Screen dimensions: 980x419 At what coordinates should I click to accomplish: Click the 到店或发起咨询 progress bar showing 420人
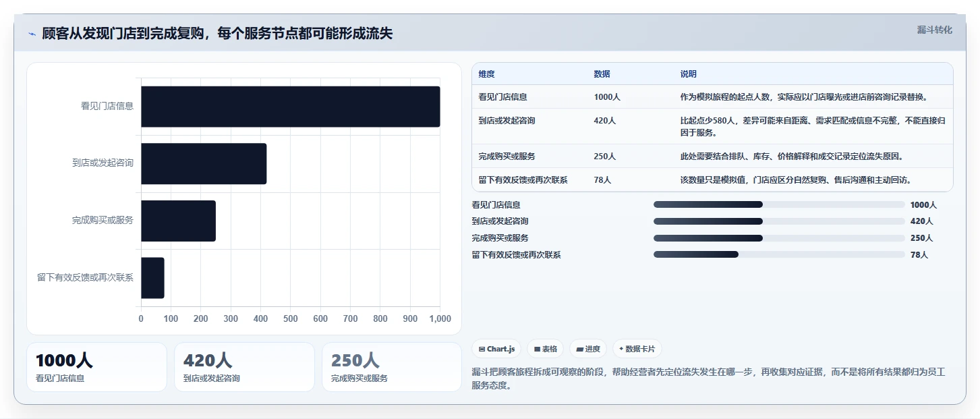pyautogui.click(x=779, y=221)
